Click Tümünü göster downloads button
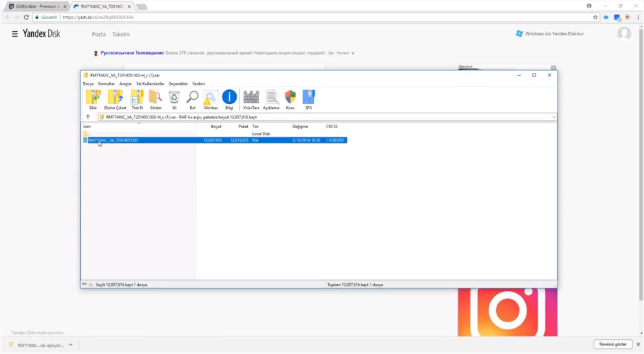The width and height of the screenshot is (644, 354). click(x=612, y=344)
